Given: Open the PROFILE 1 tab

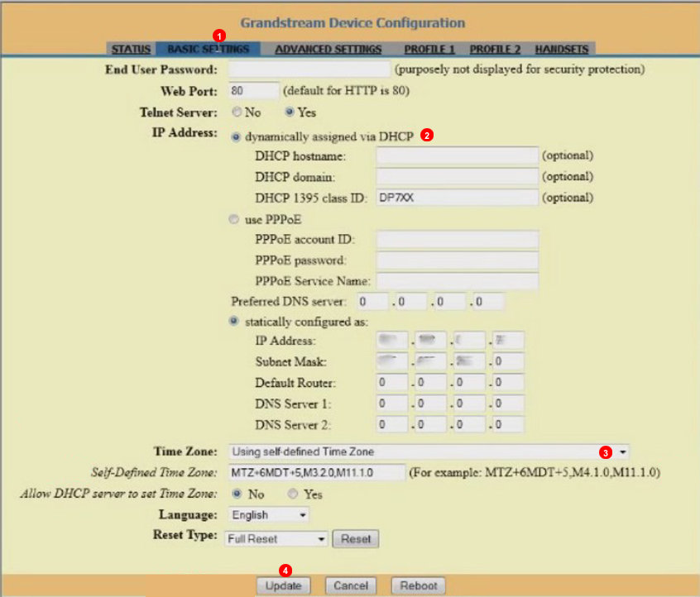Looking at the screenshot, I should pos(429,50).
